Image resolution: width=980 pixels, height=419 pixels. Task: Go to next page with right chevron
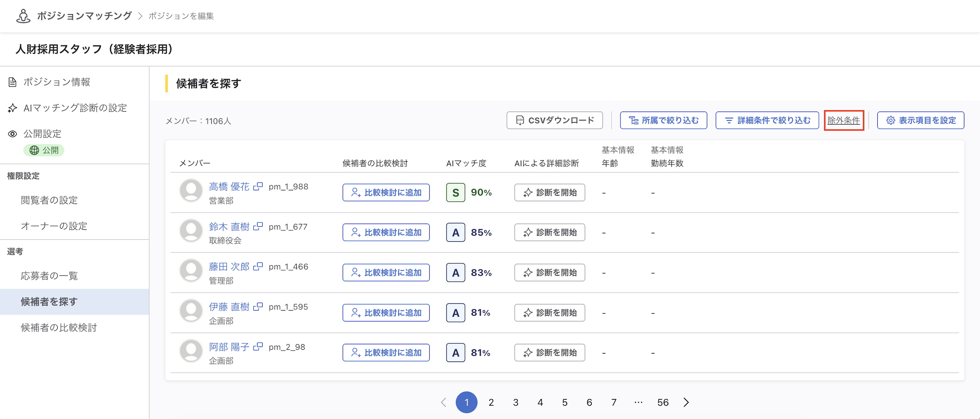point(686,402)
